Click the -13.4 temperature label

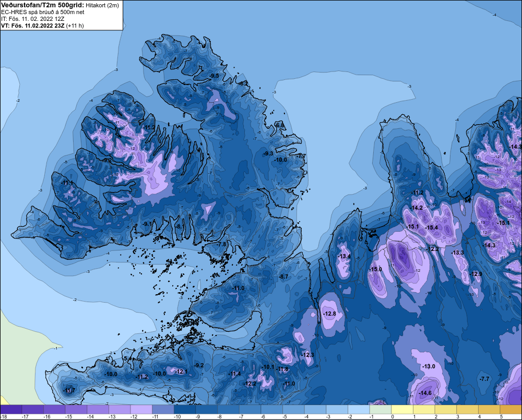coord(344,256)
